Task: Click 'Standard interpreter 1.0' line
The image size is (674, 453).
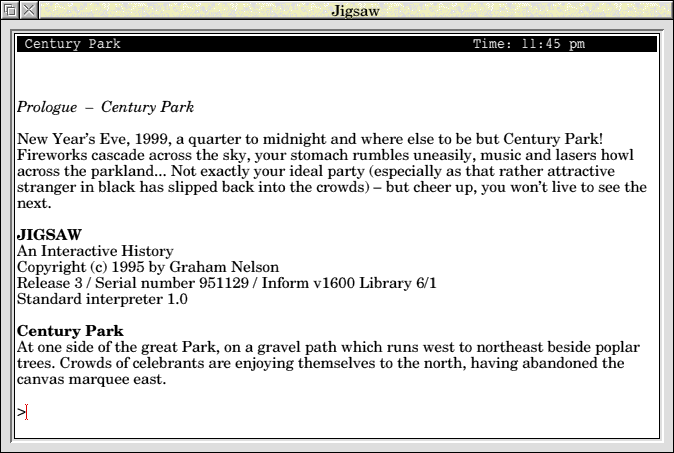Action: (102, 299)
